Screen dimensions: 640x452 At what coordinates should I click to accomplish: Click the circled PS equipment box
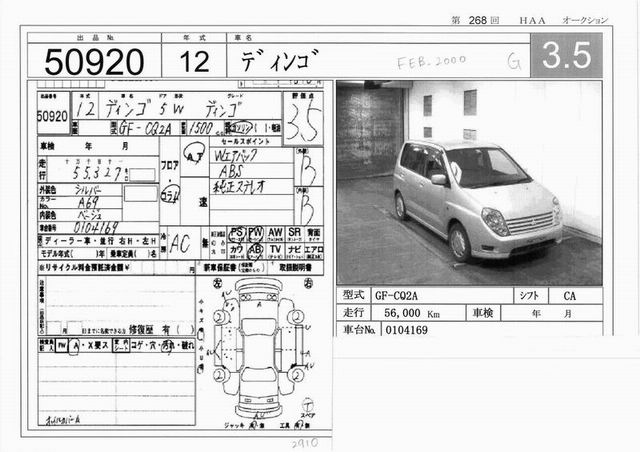(x=237, y=232)
